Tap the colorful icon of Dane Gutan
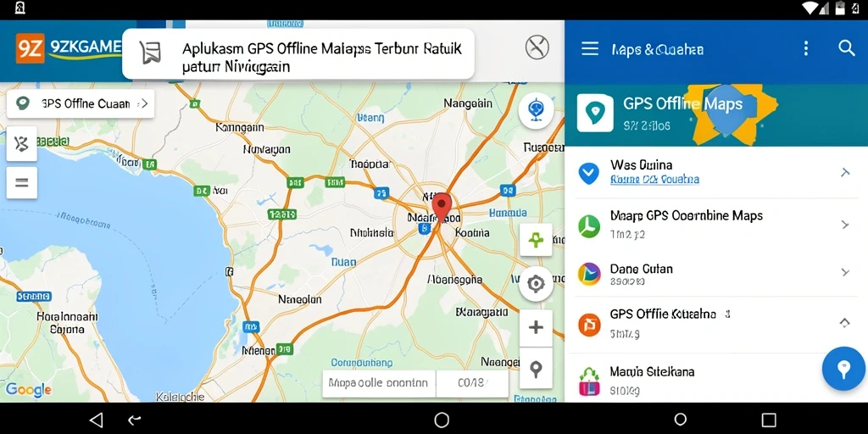 (x=589, y=274)
